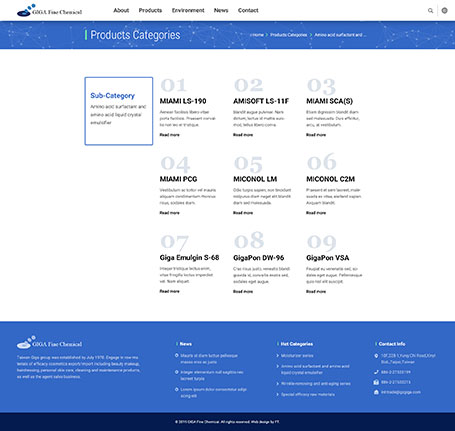Click the footer GIGA Fine Chemical logo

click(49, 342)
